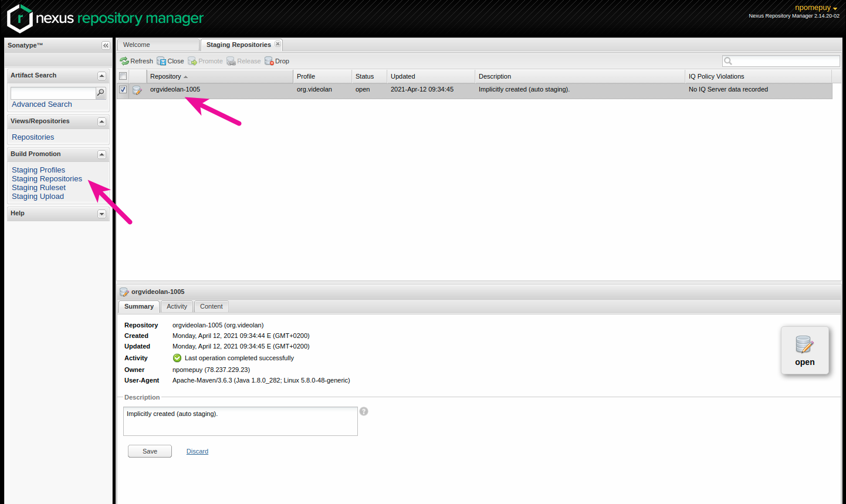This screenshot has width=846, height=504.
Task: Click the artifact search magnifier icon
Action: [x=100, y=93]
